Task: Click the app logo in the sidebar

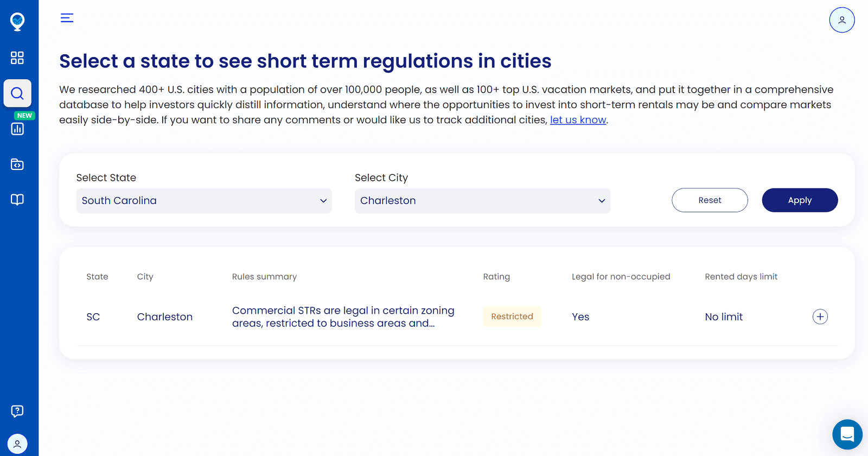Action: (17, 22)
